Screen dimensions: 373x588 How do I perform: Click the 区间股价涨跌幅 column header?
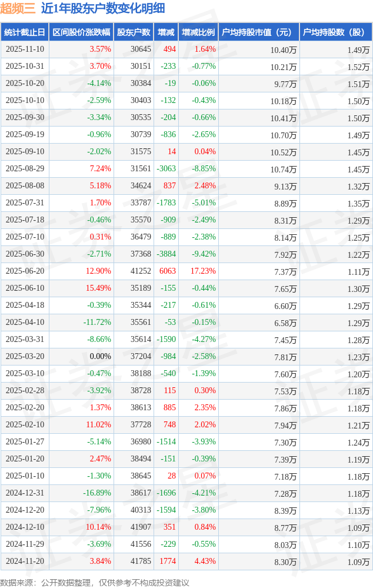(x=81, y=32)
